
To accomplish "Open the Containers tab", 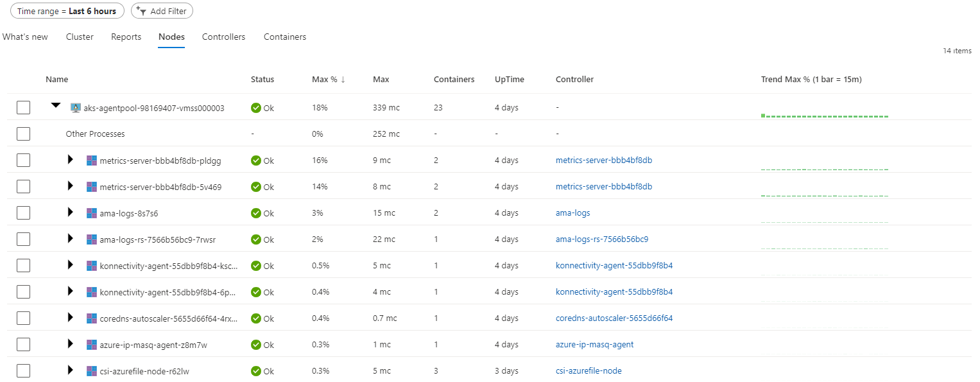I will pyautogui.click(x=285, y=37).
